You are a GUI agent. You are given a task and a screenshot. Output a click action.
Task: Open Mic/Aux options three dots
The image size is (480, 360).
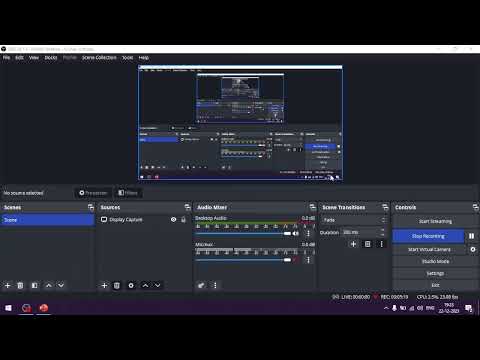pos(308,260)
